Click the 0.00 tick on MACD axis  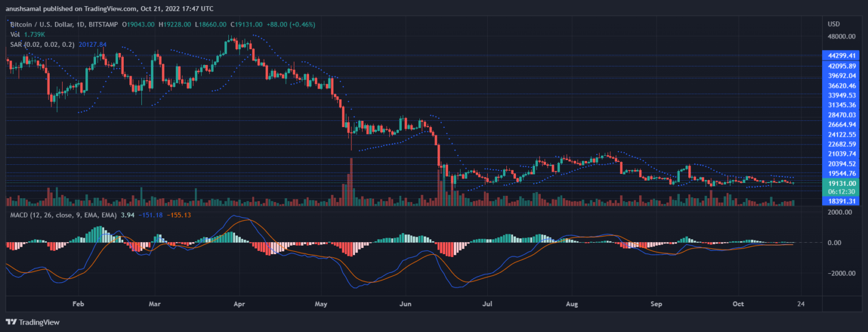(835, 243)
